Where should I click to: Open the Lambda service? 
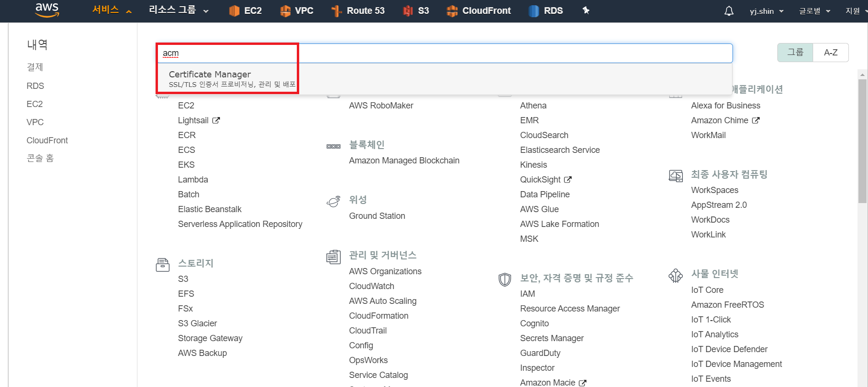coord(193,180)
